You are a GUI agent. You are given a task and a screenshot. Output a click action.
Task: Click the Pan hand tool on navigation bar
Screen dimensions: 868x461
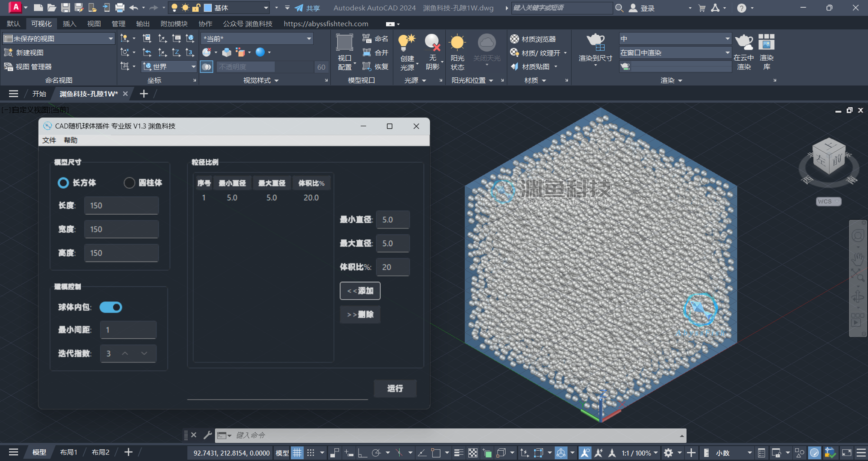coord(858,259)
